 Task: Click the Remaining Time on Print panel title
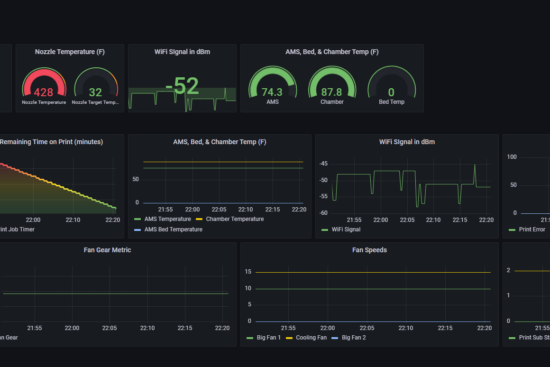point(51,142)
